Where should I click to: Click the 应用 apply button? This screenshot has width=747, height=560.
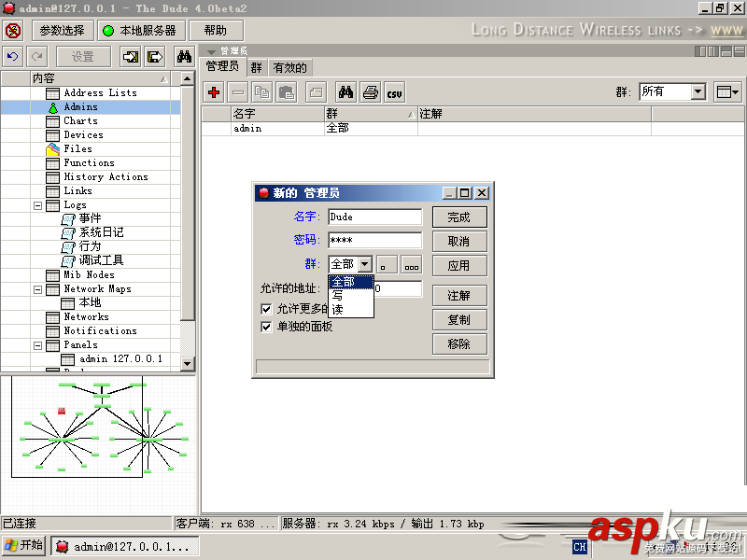click(459, 266)
